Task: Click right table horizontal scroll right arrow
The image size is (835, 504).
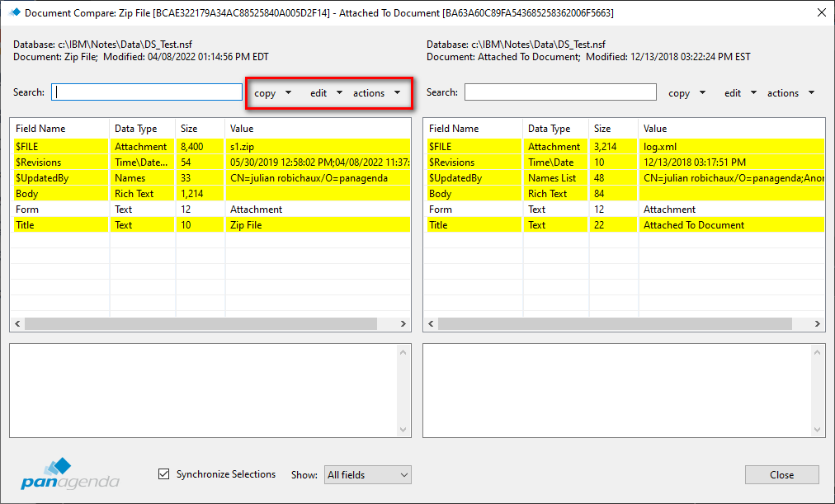Action: [x=818, y=324]
